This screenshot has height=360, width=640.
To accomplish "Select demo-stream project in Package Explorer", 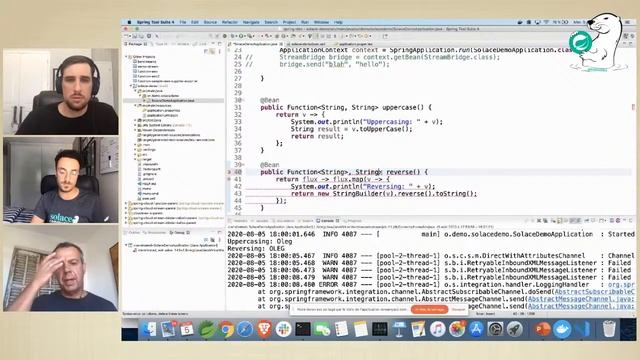I will coord(147,67).
